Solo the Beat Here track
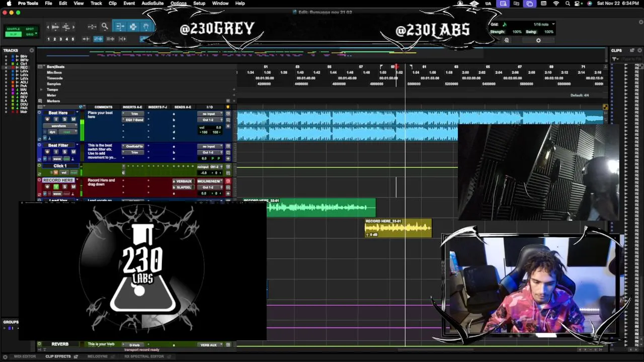The image size is (644, 362). (x=64, y=119)
